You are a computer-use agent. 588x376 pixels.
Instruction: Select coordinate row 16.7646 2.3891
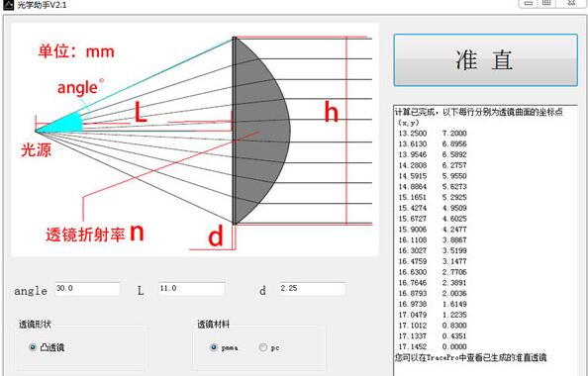click(x=433, y=283)
